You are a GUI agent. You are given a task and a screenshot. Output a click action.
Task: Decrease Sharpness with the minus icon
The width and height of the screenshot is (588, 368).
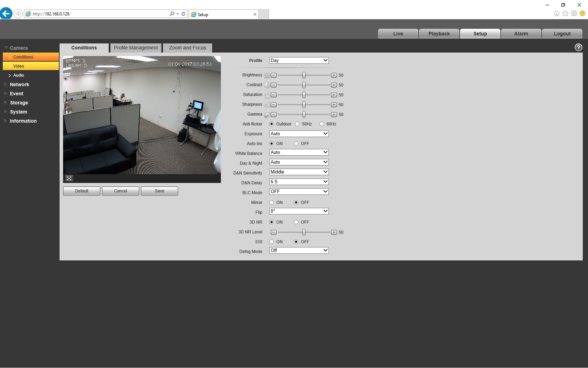pos(274,105)
